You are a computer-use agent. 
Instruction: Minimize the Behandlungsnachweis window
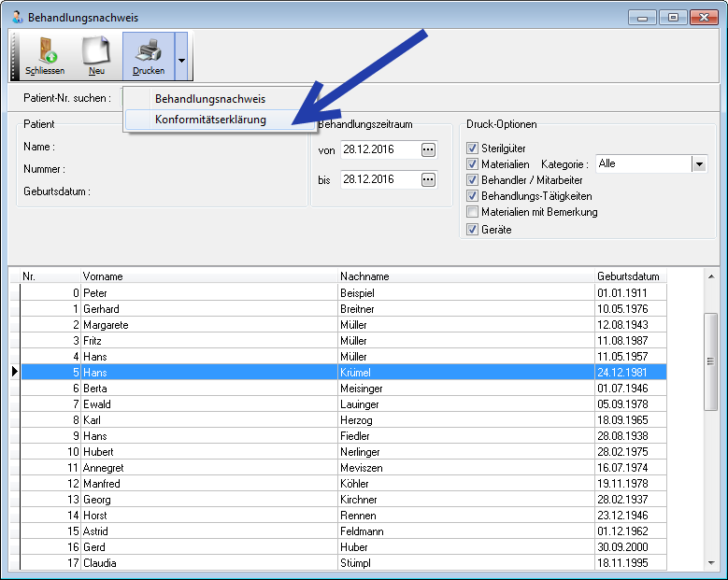point(643,18)
